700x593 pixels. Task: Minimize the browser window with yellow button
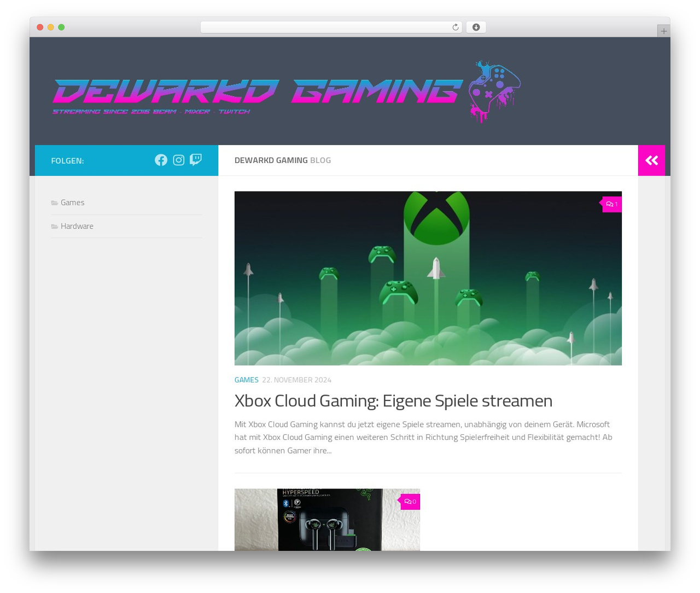click(x=50, y=27)
